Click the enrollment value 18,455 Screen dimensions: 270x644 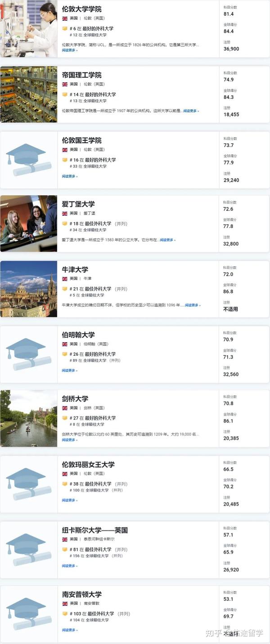[231, 115]
